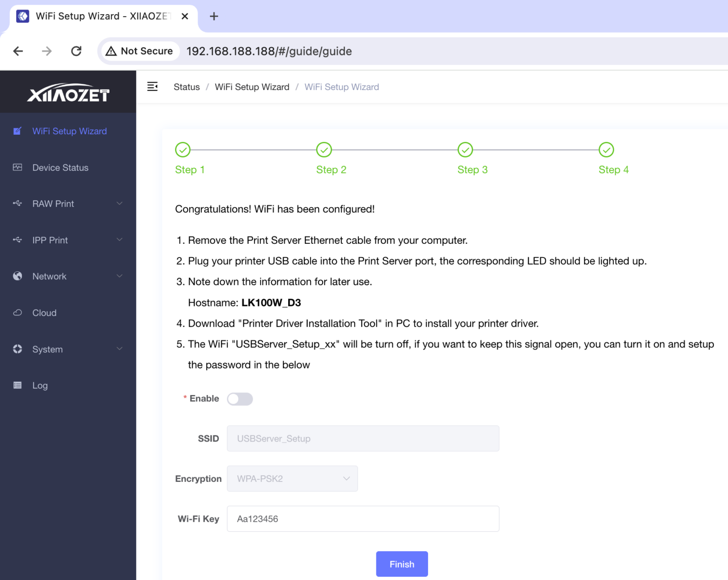Click the Step 2 progress circle
Viewport: 728px width, 580px height.
tap(324, 149)
